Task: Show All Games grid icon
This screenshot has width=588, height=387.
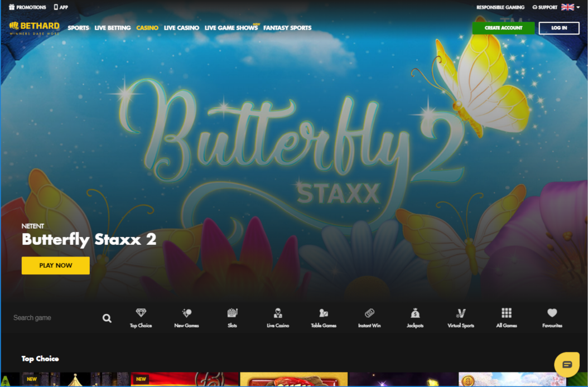Action: click(x=507, y=318)
